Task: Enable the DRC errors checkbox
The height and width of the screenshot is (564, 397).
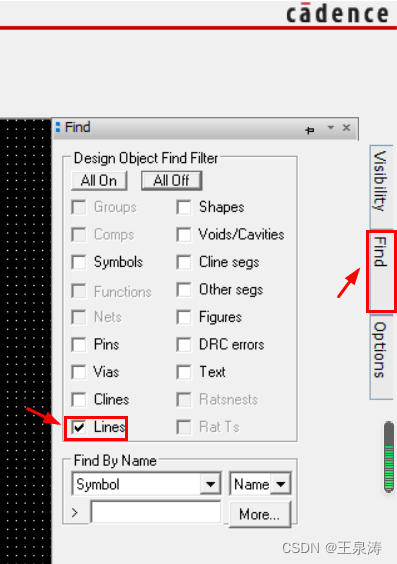Action: coord(184,345)
